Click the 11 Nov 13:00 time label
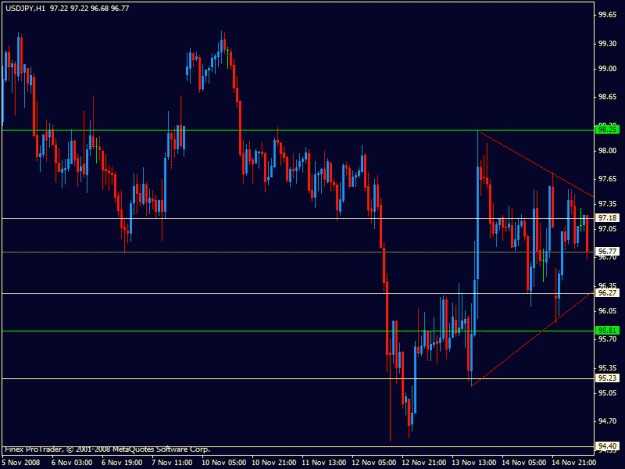This screenshot has height=469, width=625. coord(324,463)
